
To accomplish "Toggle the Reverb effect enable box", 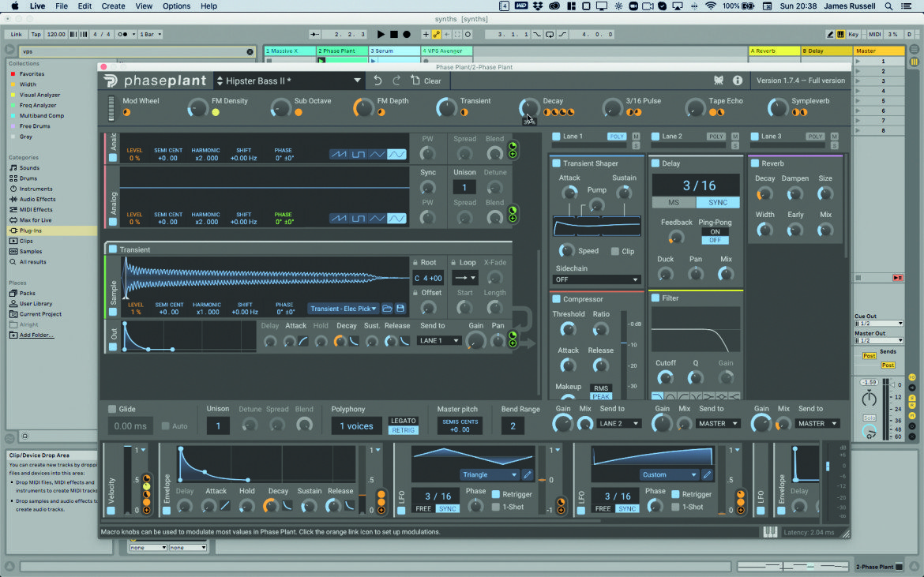I will pyautogui.click(x=755, y=163).
